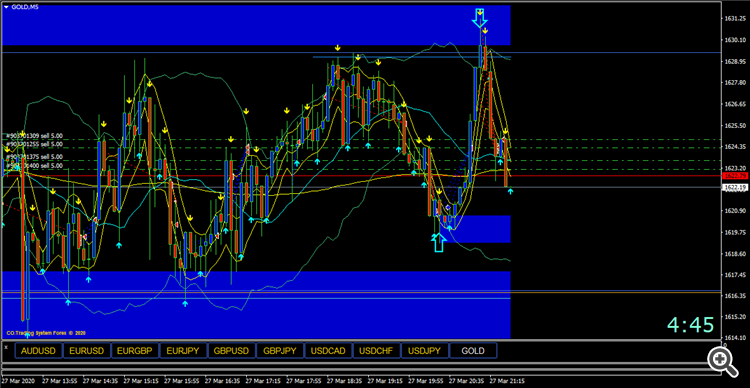The image size is (750, 388).
Task: Click the 27 Mar 20:35 time label
Action: [x=466, y=381]
